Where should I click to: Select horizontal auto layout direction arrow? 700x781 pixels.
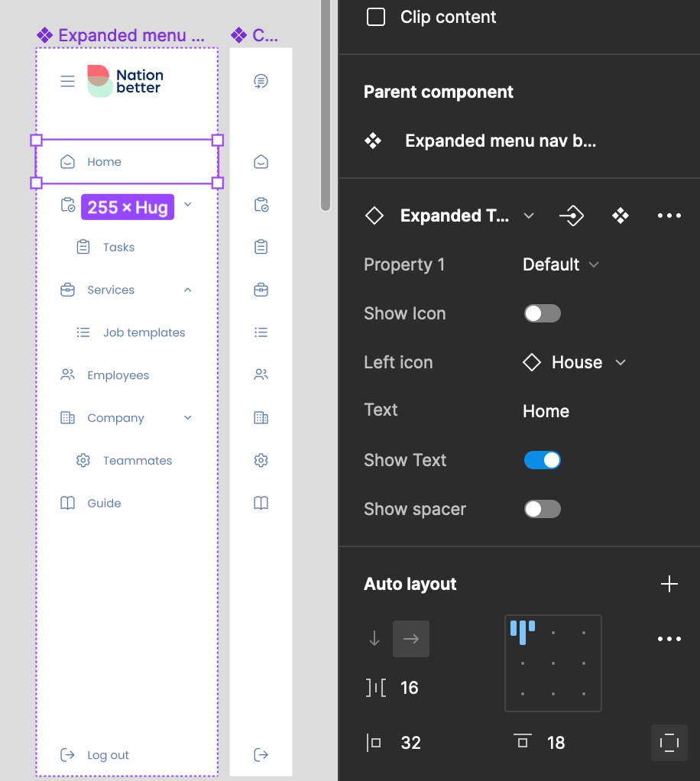pyautogui.click(x=411, y=639)
